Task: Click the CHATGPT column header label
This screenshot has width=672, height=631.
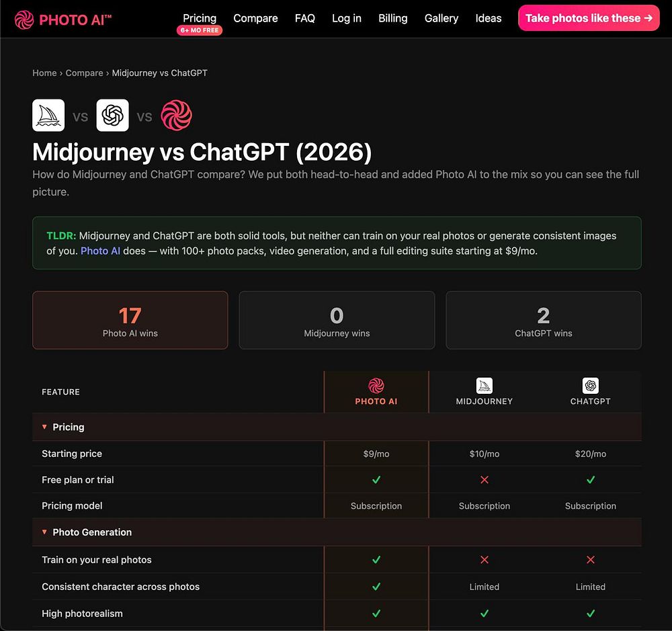Action: (591, 401)
